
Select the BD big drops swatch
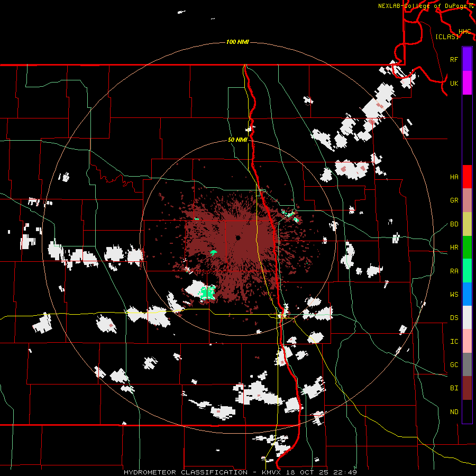467,224
